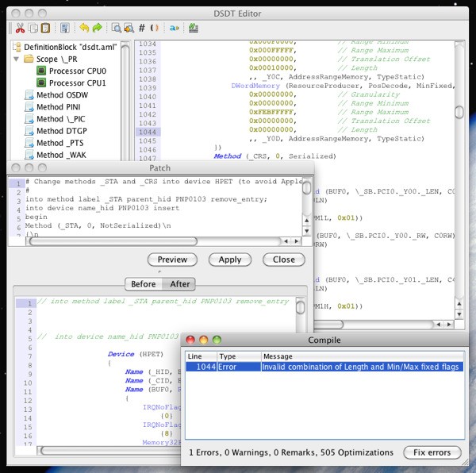Minimize the Compile window with yellow button
476x473 pixels.
point(203,340)
